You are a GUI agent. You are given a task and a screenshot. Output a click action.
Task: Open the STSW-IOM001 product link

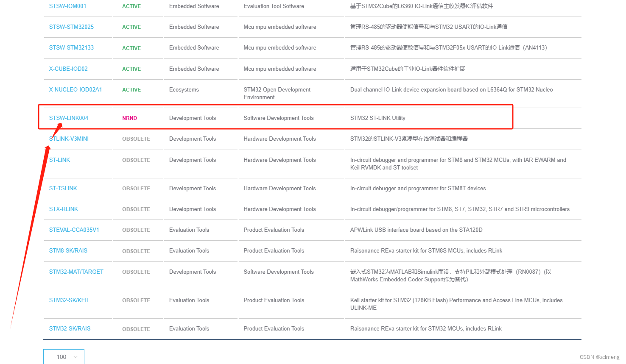click(x=67, y=6)
